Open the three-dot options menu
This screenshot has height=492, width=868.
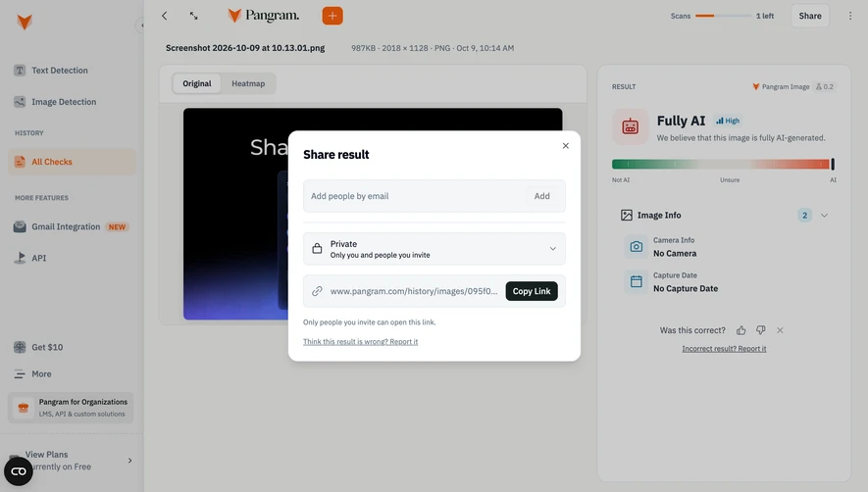point(850,16)
